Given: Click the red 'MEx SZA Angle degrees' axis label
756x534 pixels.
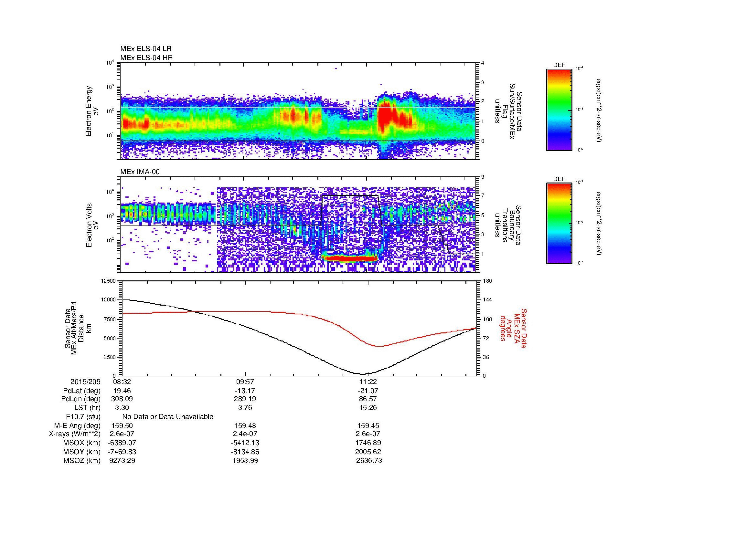Looking at the screenshot, I should point(513,328).
